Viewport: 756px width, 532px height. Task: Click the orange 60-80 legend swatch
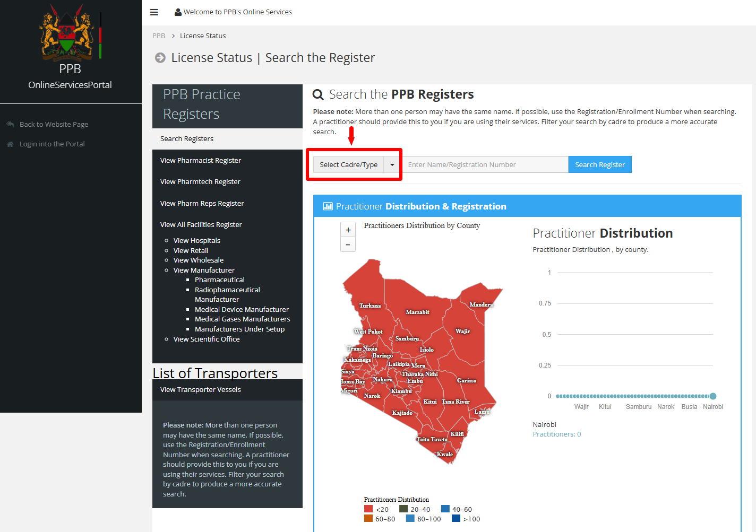(368, 518)
